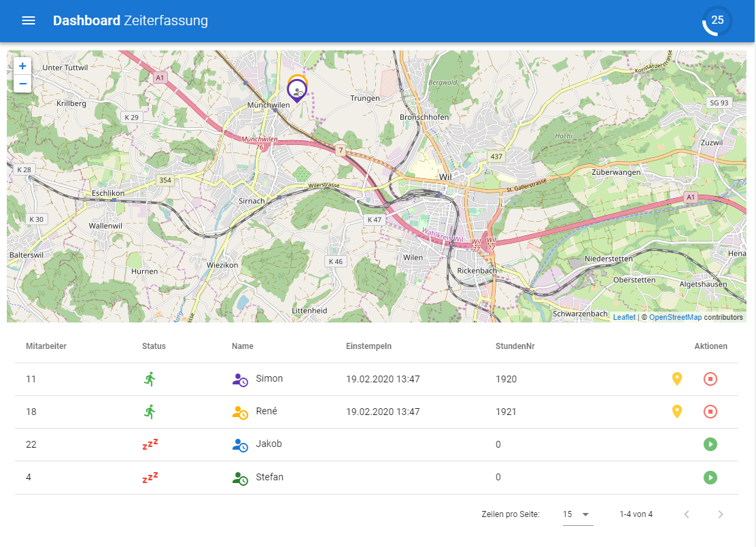Click Simon's running status icon
The width and height of the screenshot is (756, 547).
point(150,379)
